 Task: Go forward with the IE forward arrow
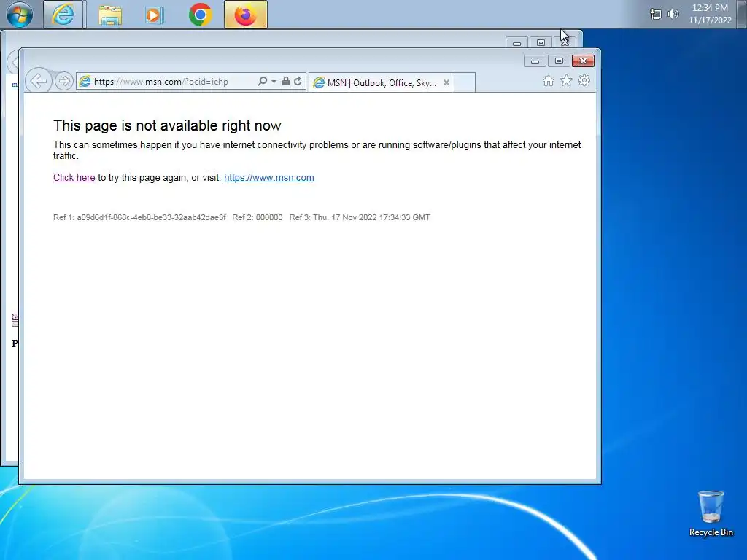[64, 81]
